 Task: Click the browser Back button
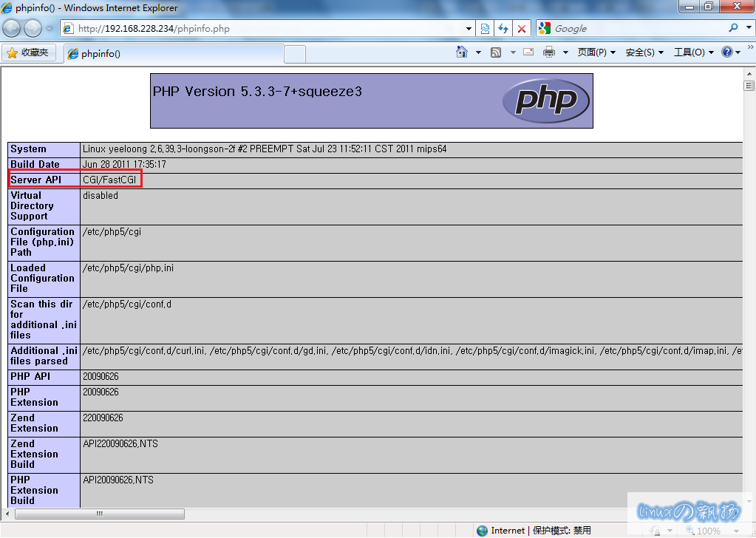click(13, 29)
